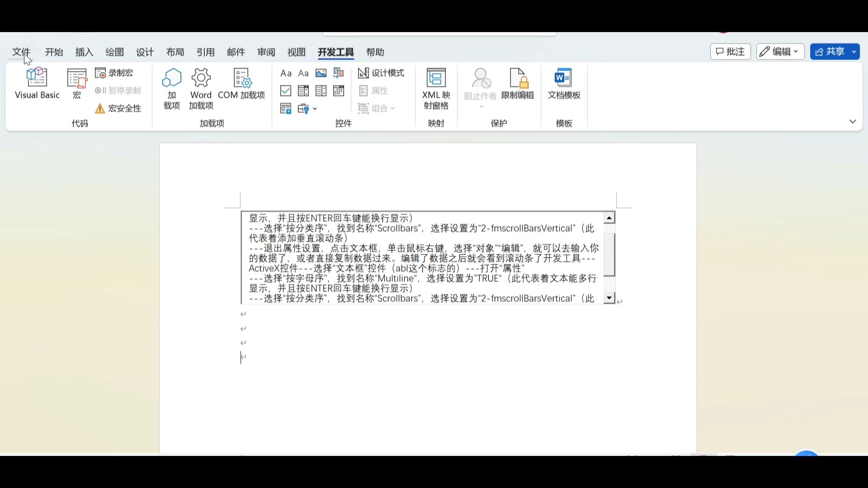Insert a rich text content control

[286, 73]
